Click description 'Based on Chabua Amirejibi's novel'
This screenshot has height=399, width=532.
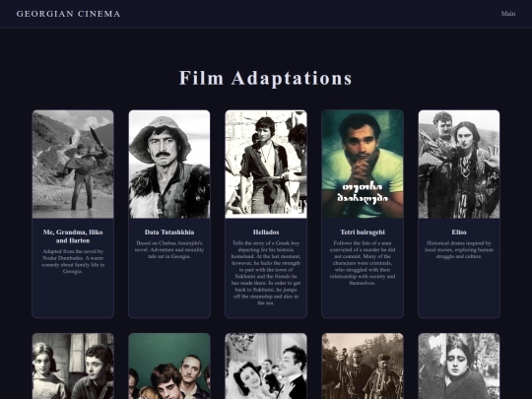tap(169, 249)
